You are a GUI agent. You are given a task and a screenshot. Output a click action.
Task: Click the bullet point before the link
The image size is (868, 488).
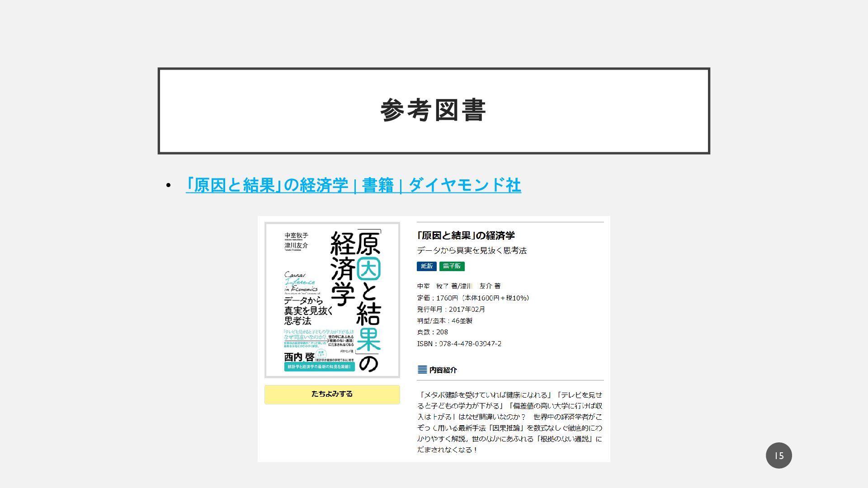[x=169, y=185]
